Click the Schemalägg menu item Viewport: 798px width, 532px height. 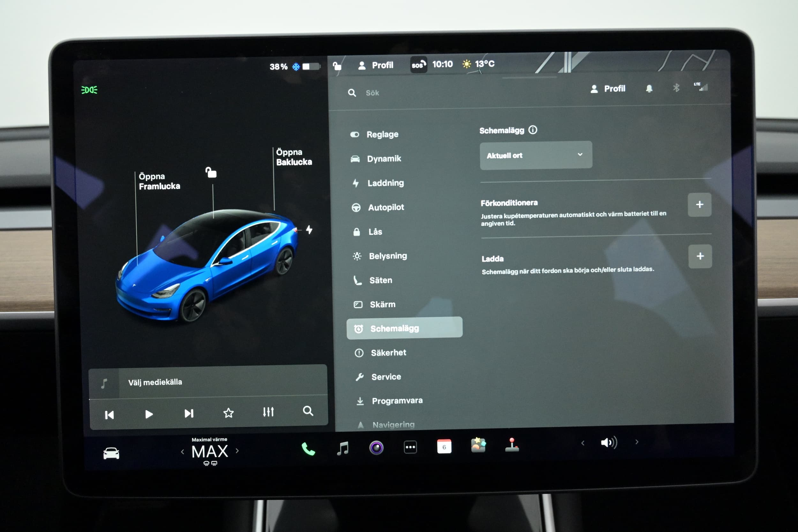point(404,328)
